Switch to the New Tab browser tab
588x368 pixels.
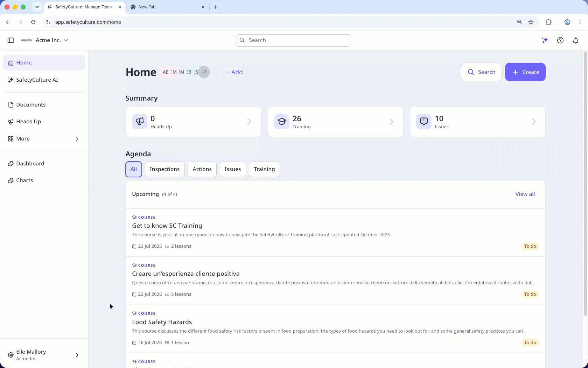coord(167,7)
